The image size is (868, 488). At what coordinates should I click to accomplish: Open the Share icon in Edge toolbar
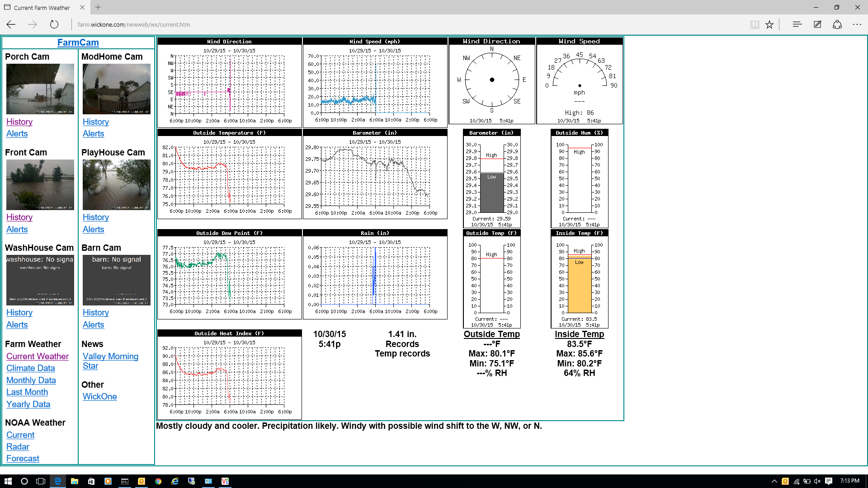(837, 24)
